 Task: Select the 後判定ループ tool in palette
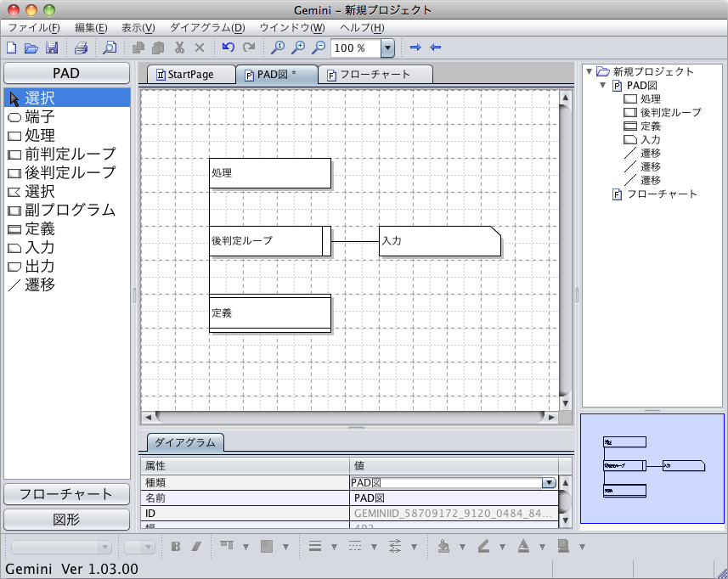(x=67, y=172)
